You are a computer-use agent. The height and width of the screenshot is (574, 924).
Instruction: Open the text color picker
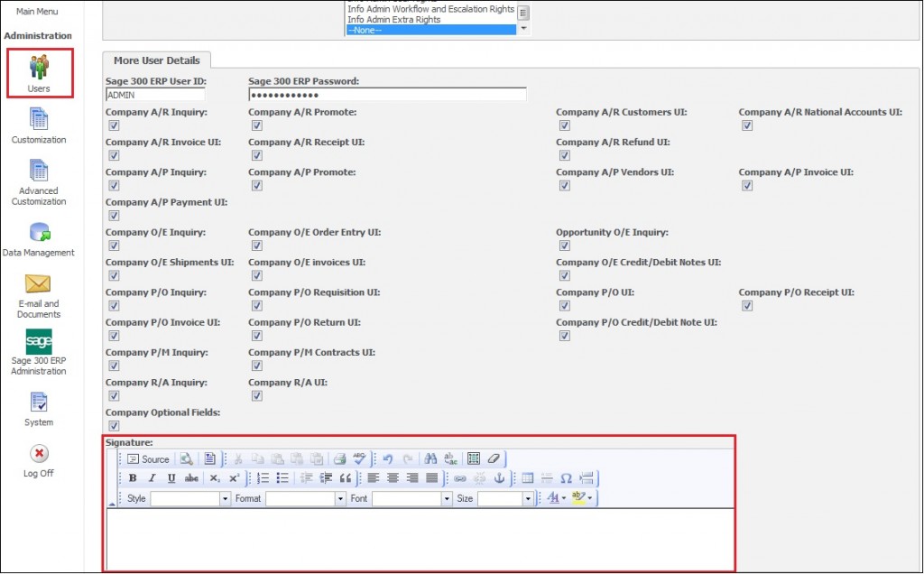pyautogui.click(x=556, y=498)
